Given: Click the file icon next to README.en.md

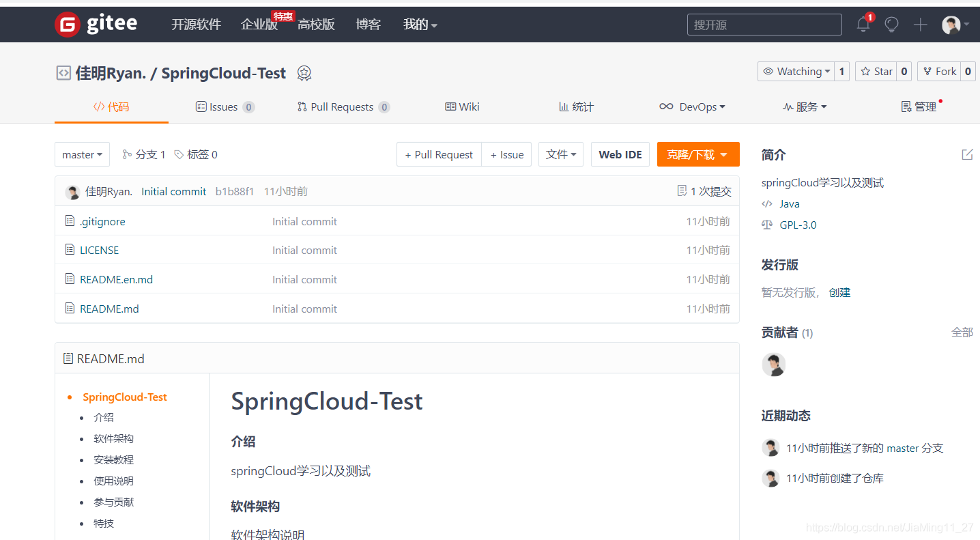Looking at the screenshot, I should [x=70, y=279].
